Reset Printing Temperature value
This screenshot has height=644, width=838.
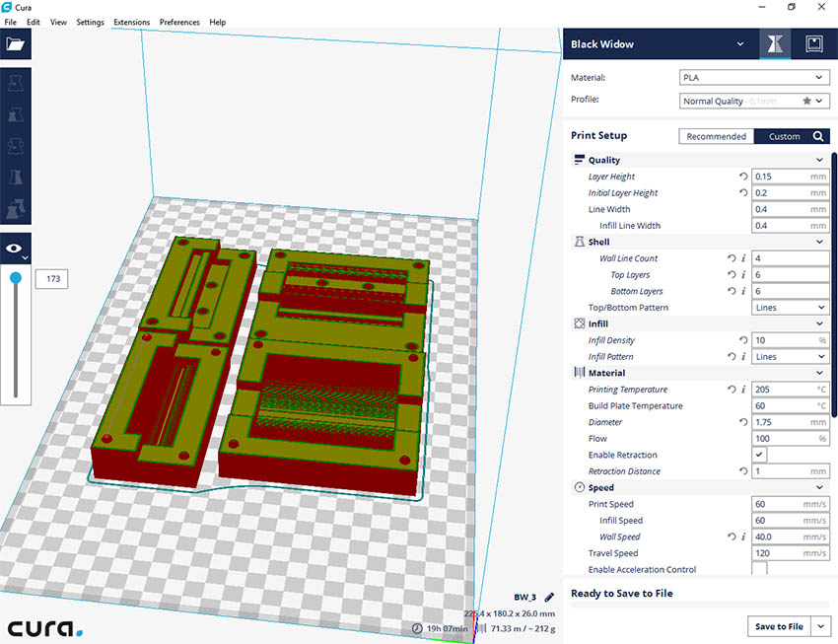click(x=732, y=390)
